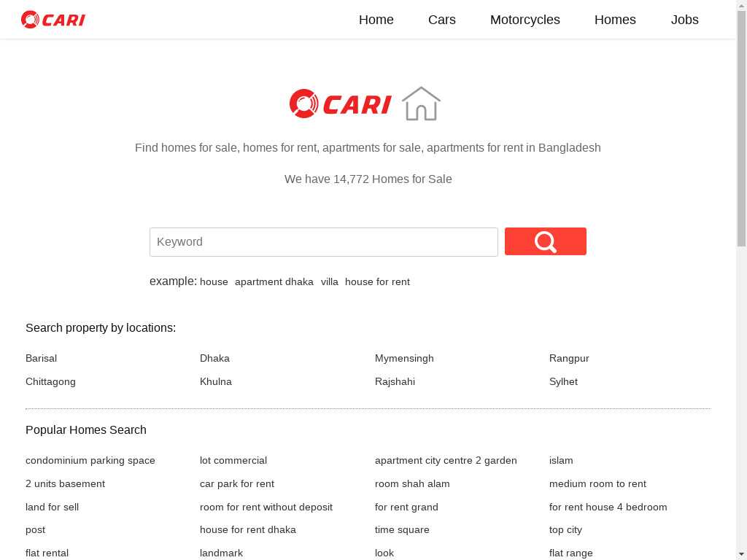Click the red magnifier search button
The width and height of the screenshot is (747, 560).
point(546,241)
